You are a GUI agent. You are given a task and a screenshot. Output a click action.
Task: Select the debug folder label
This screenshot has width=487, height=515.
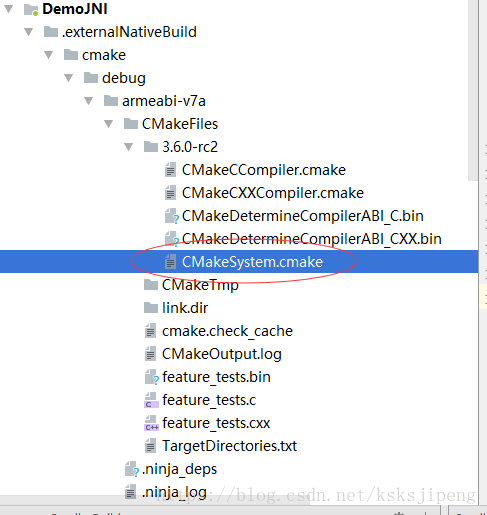pos(124,78)
